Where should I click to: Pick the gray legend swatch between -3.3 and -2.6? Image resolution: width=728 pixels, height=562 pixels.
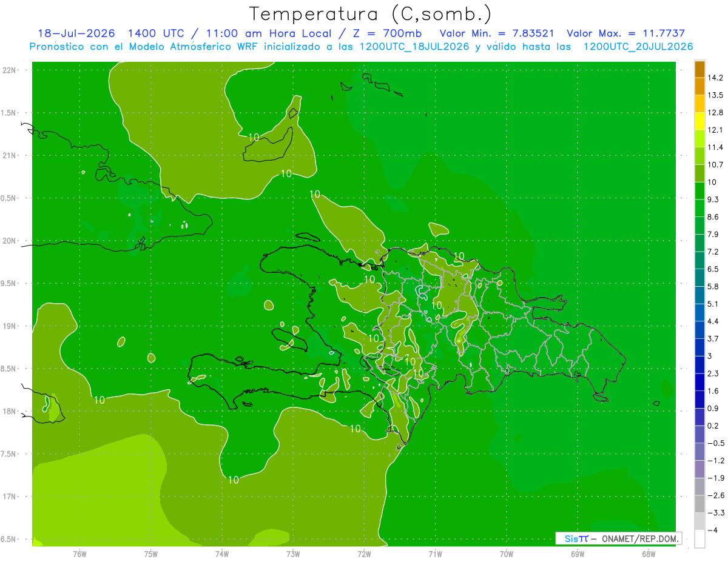[x=699, y=504]
